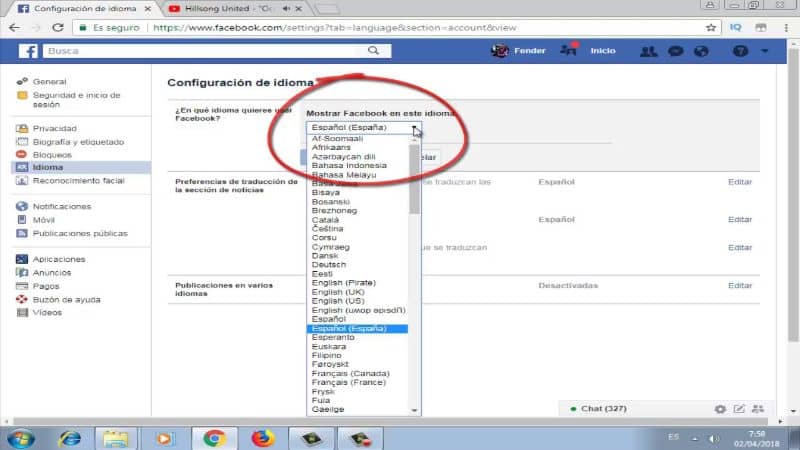Open the General settings section
Screen dimensions: 800x450
click(49, 82)
